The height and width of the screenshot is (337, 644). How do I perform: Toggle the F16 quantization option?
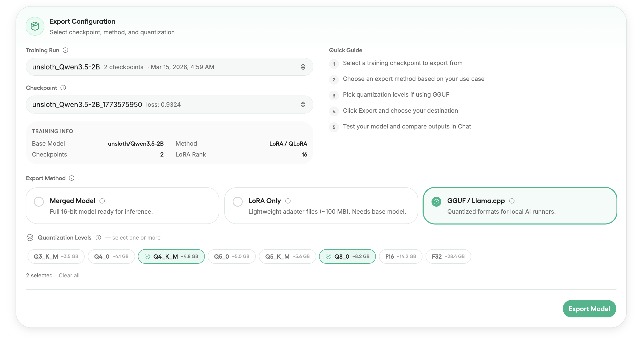[400, 256]
